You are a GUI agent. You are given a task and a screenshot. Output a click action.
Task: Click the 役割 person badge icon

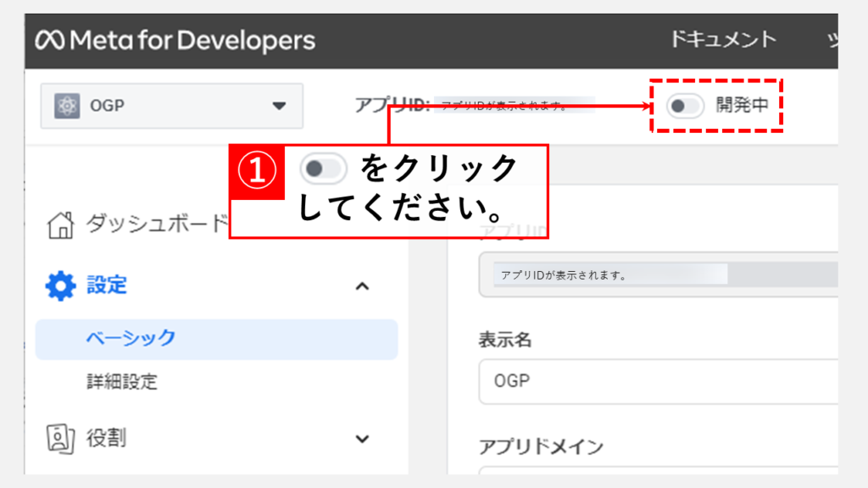pos(60,438)
